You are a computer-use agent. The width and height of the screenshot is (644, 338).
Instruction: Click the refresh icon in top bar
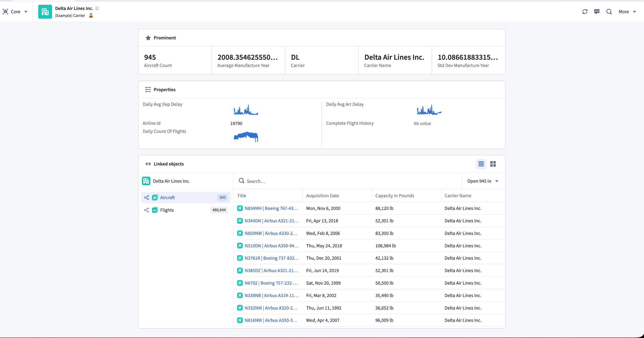click(585, 12)
